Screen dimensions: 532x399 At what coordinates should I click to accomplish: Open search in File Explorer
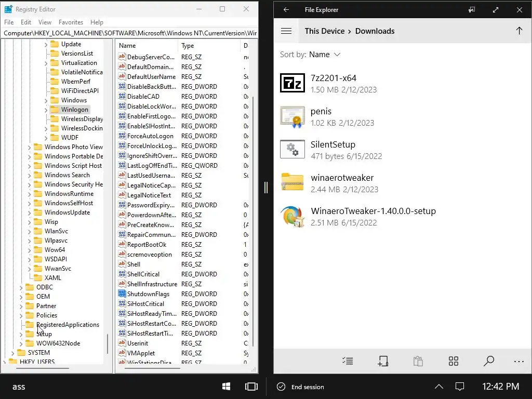pyautogui.click(x=488, y=361)
